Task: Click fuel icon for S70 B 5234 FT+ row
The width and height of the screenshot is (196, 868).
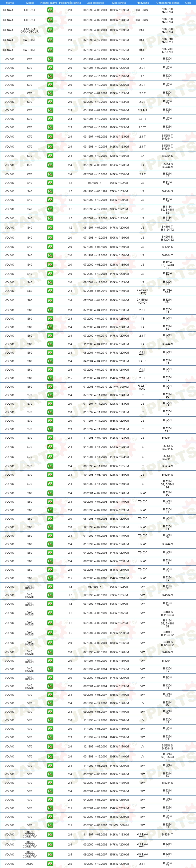Action: [50, 429]
